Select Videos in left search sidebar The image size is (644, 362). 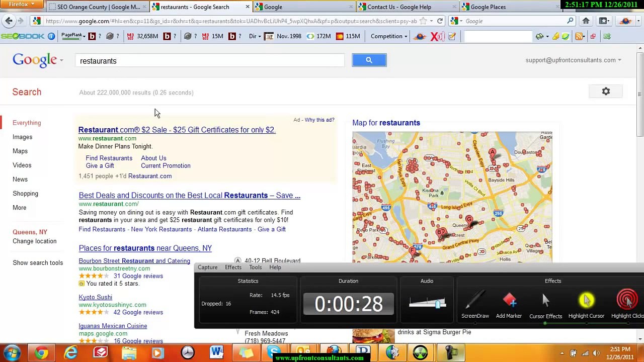22,165
